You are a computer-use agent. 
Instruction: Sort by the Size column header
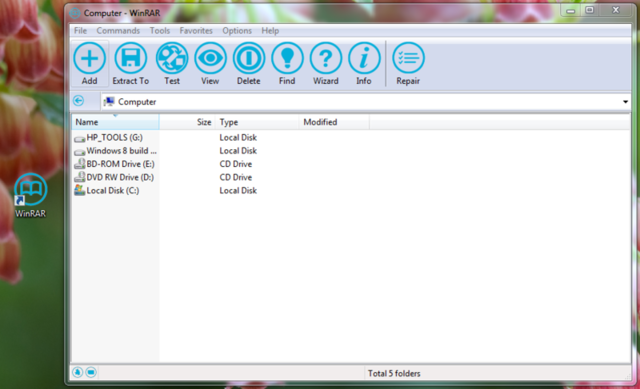(x=187, y=122)
